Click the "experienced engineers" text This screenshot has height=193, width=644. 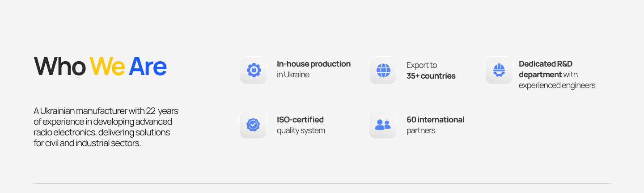pos(557,85)
